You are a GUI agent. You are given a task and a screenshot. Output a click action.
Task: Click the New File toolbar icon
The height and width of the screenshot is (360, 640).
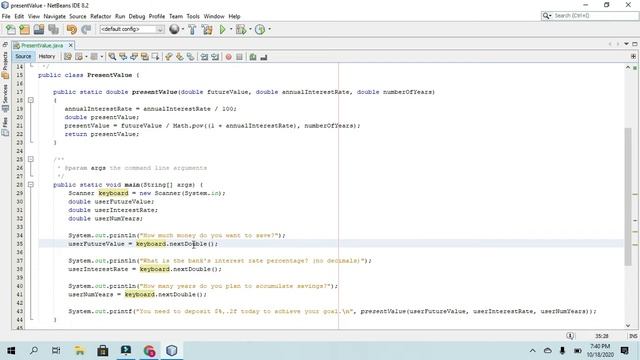pos(11,29)
